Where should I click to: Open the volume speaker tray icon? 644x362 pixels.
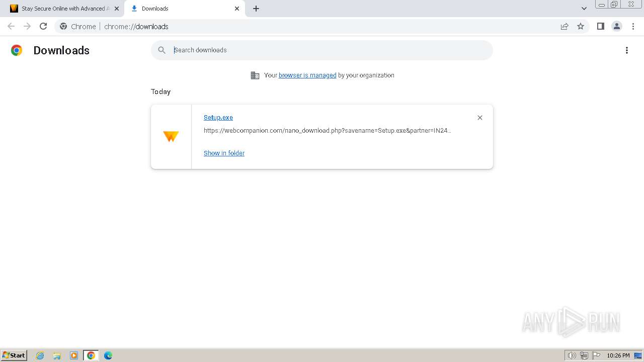coord(572,355)
